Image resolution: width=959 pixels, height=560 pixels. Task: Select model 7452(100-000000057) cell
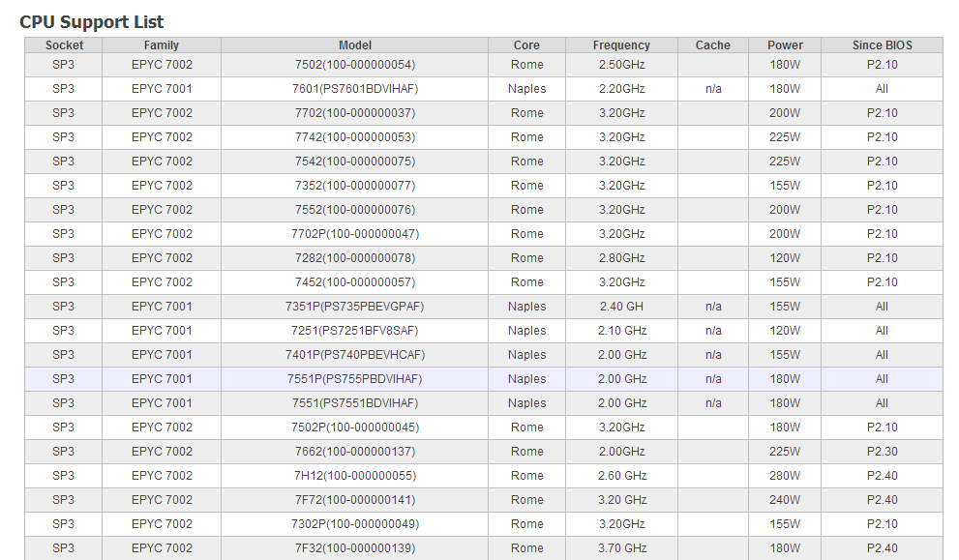coord(355,281)
